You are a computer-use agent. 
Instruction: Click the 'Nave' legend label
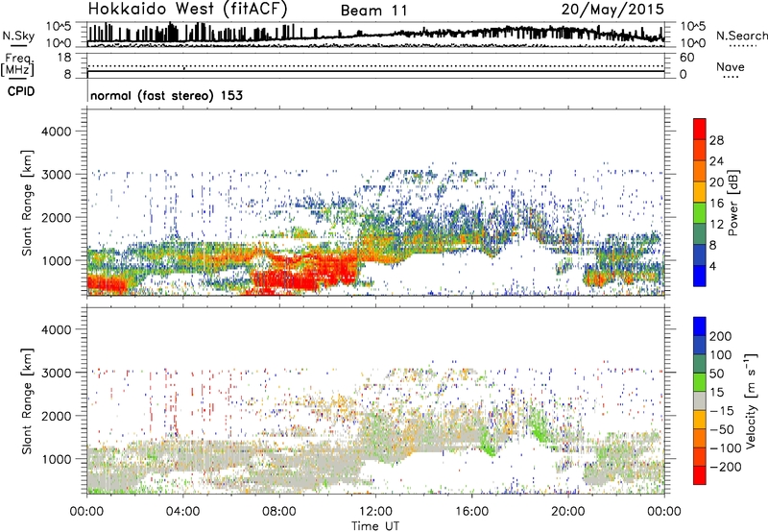point(731,67)
